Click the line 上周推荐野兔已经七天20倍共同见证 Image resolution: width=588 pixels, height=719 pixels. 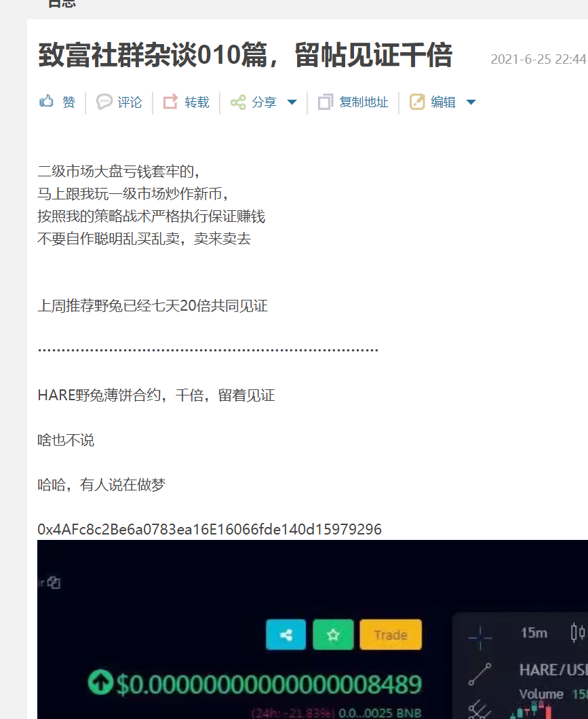click(153, 305)
